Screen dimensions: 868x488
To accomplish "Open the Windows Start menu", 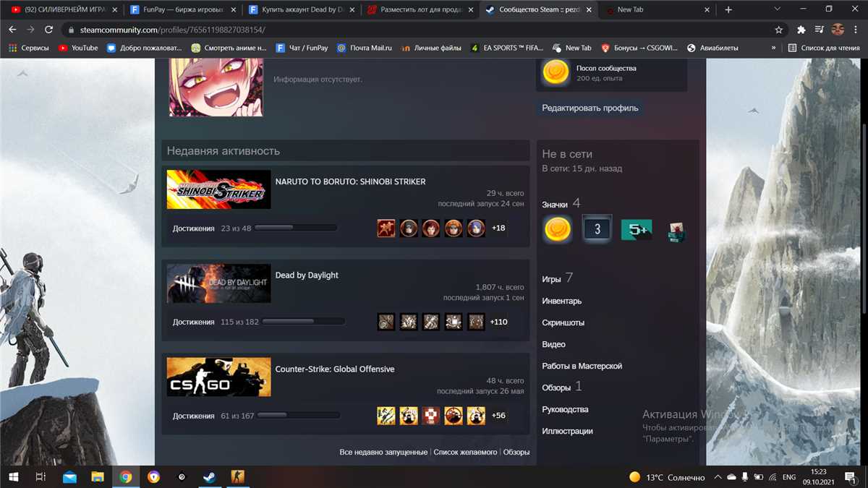I will [x=12, y=477].
